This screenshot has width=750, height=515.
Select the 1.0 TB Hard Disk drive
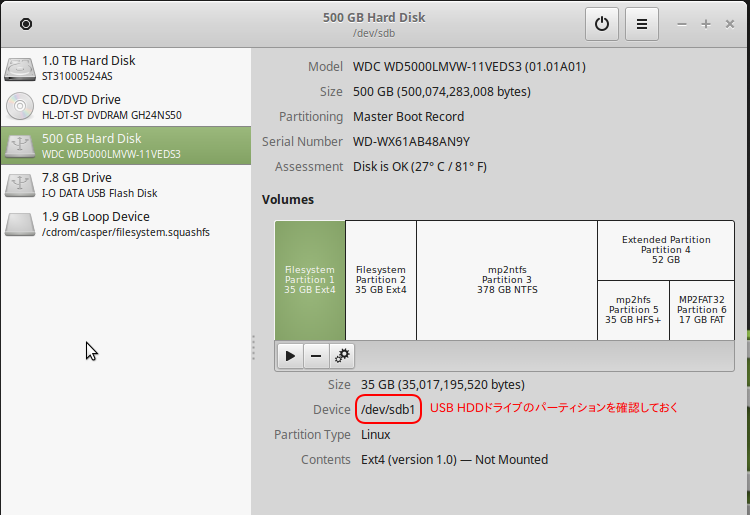tap(88, 68)
